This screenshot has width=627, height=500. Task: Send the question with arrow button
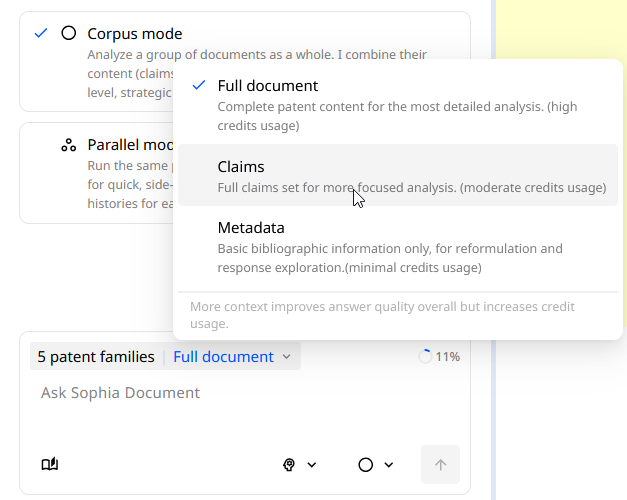pos(440,464)
